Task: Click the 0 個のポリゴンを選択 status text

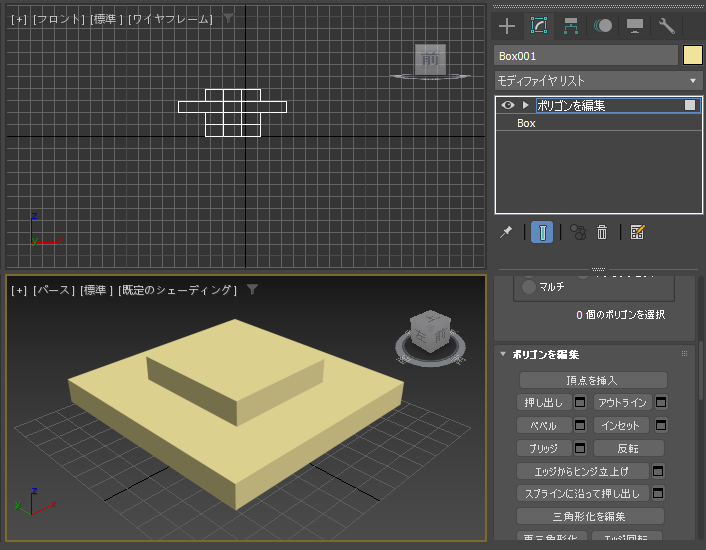Action: click(x=621, y=315)
